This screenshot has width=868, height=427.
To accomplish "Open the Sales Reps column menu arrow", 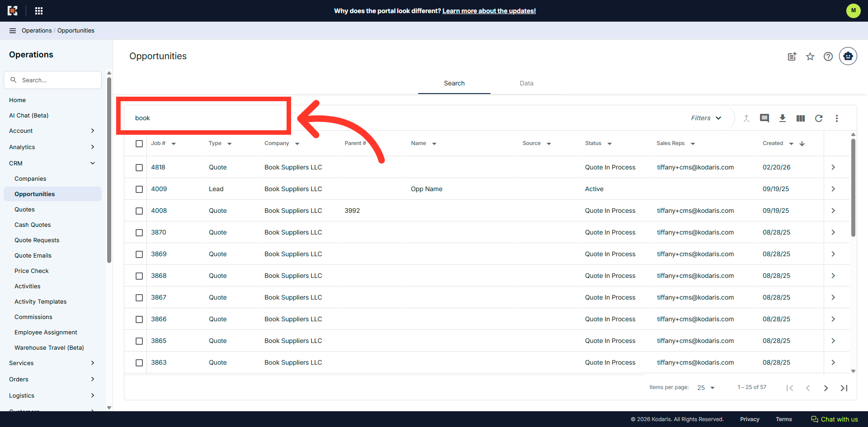I will [693, 144].
